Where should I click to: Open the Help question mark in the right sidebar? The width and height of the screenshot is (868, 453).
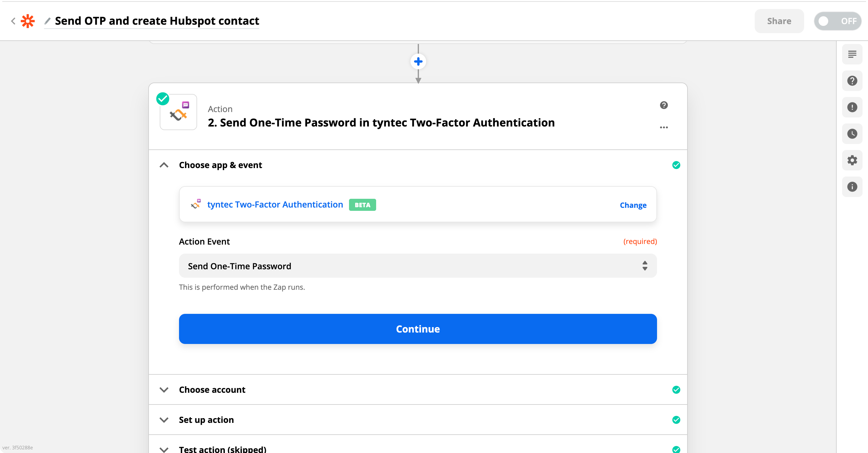click(852, 81)
